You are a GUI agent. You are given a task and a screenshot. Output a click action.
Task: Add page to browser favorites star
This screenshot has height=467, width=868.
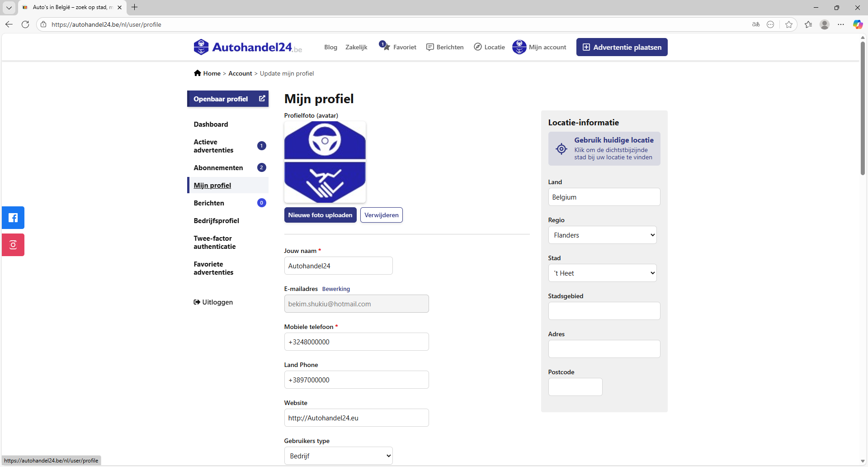789,24
